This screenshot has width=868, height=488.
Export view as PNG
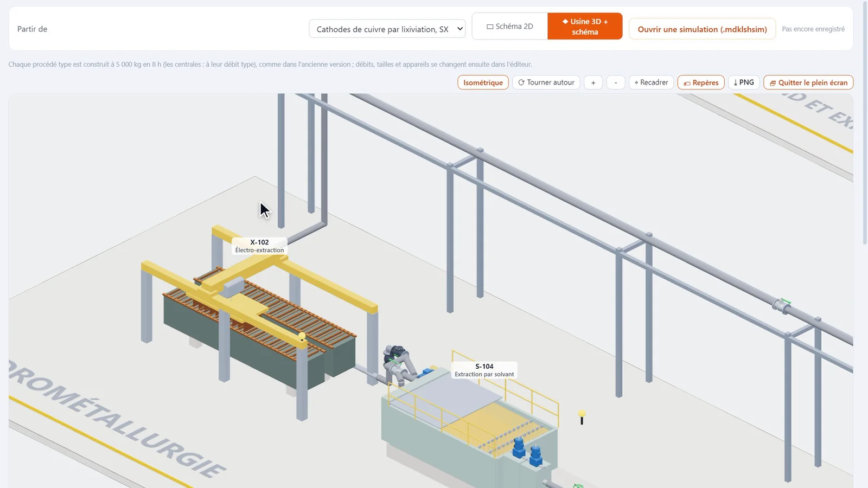coord(744,82)
